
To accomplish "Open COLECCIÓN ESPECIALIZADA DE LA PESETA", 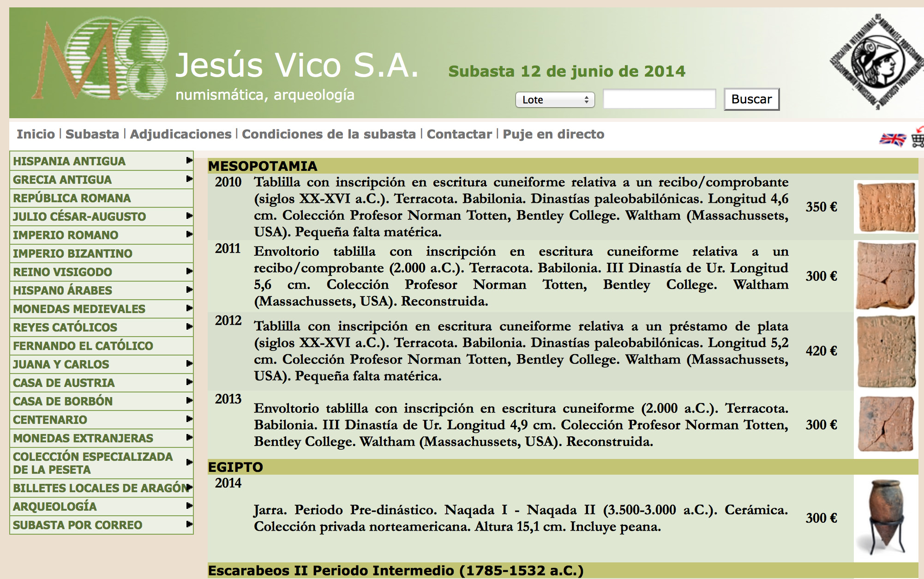I will click(102, 463).
